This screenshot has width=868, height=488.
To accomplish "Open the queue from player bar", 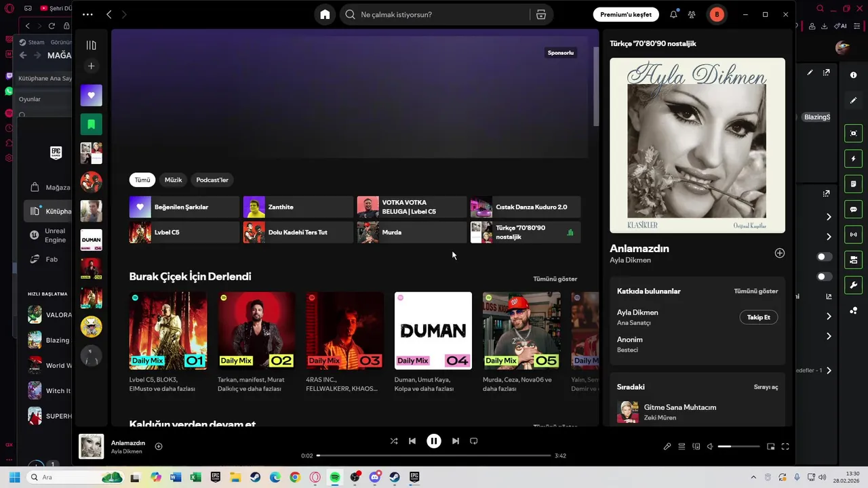I will point(682,447).
